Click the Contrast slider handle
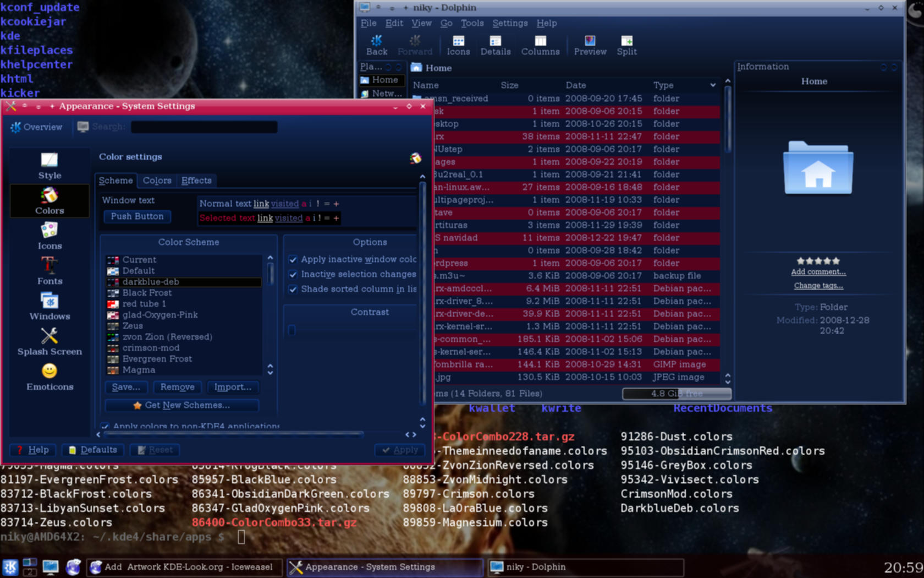 click(x=291, y=330)
